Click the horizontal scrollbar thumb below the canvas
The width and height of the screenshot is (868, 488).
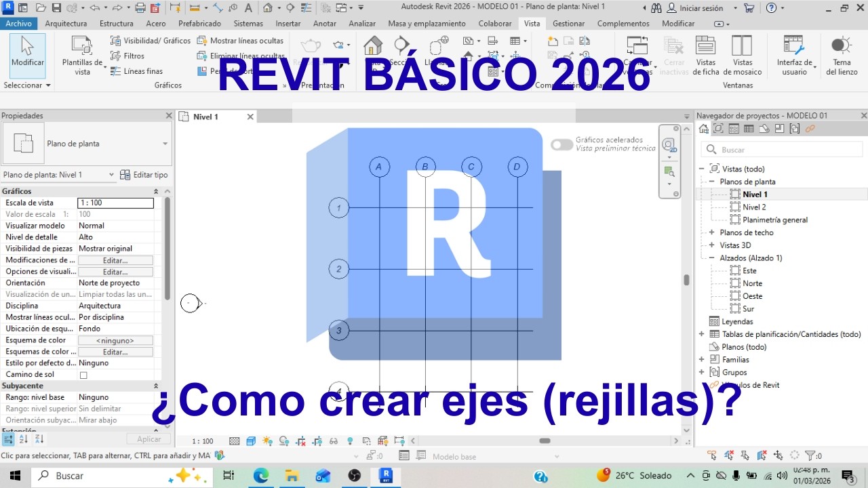(545, 441)
